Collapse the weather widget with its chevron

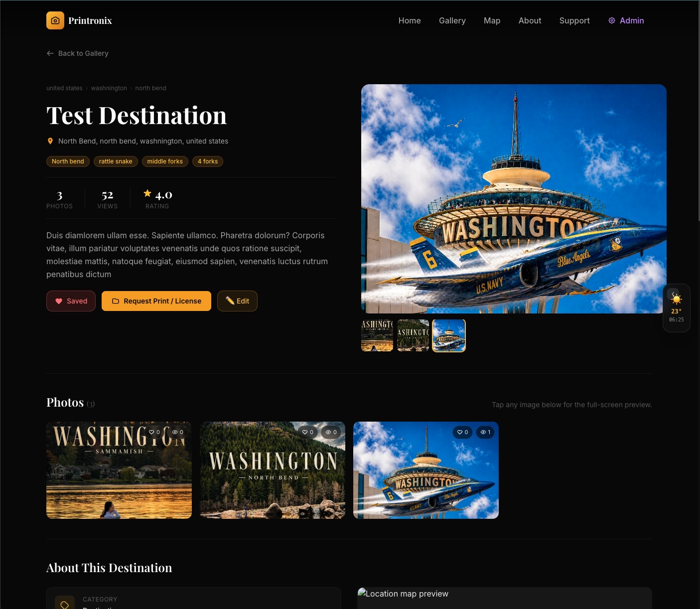(x=673, y=294)
